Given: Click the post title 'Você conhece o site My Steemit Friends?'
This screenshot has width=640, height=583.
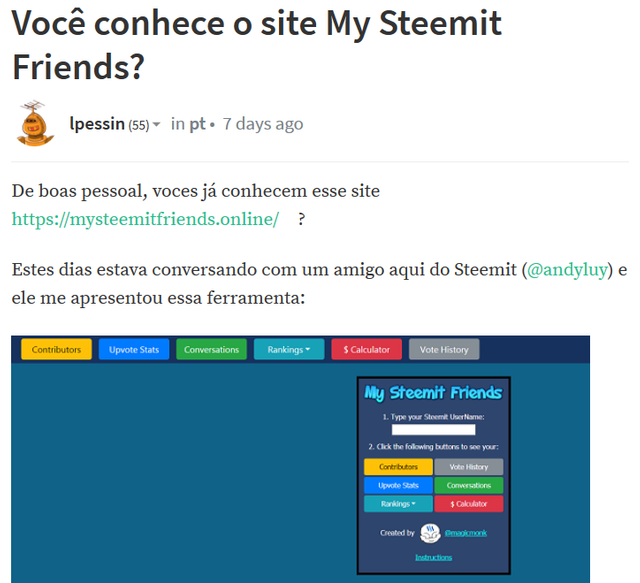Looking at the screenshot, I should coord(257,45).
